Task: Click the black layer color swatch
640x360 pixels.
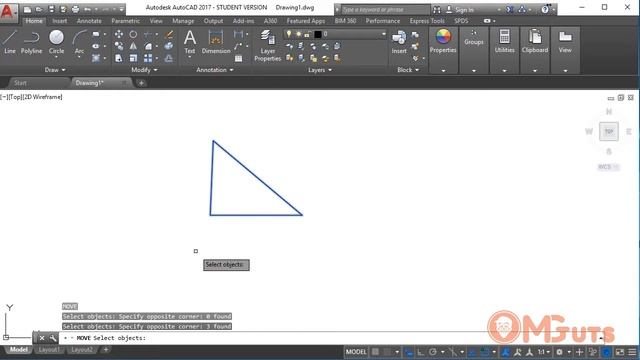Action: pyautogui.click(x=318, y=34)
